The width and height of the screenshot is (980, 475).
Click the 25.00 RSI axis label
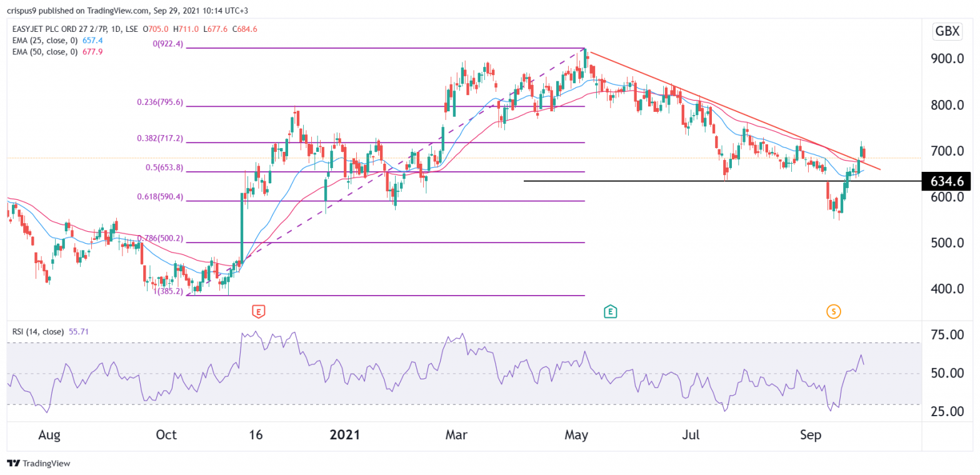947,412
